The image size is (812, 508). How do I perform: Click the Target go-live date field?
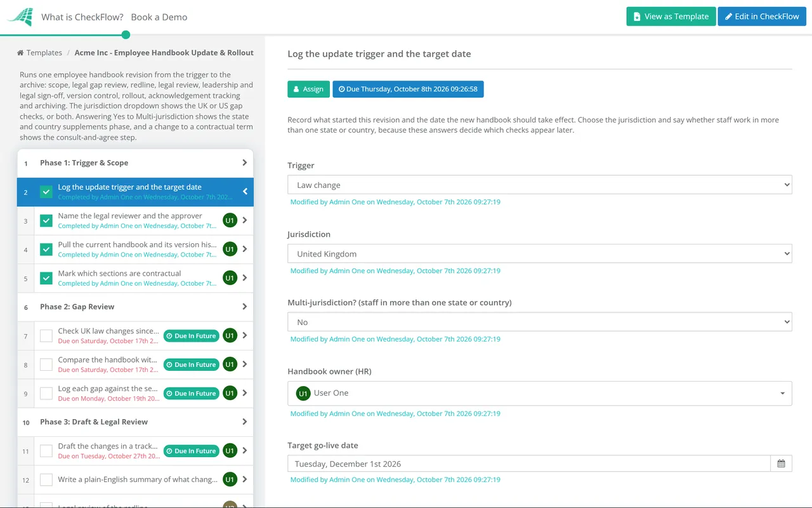tap(529, 464)
